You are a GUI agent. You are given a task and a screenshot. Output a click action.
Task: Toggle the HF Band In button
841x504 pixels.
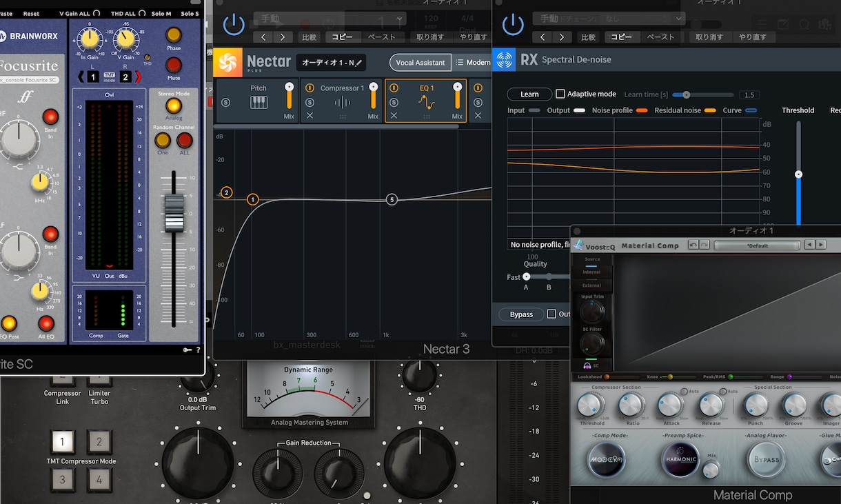point(50,117)
